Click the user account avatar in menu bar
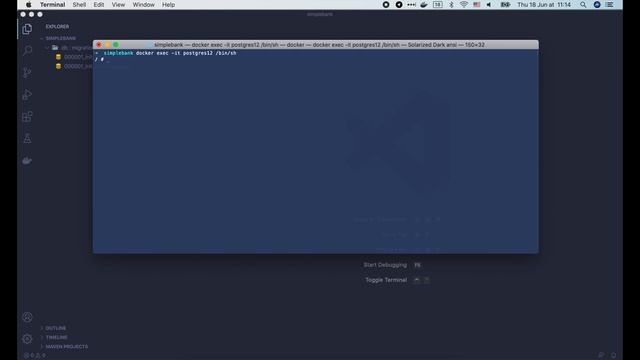The image size is (640, 360). [597, 5]
